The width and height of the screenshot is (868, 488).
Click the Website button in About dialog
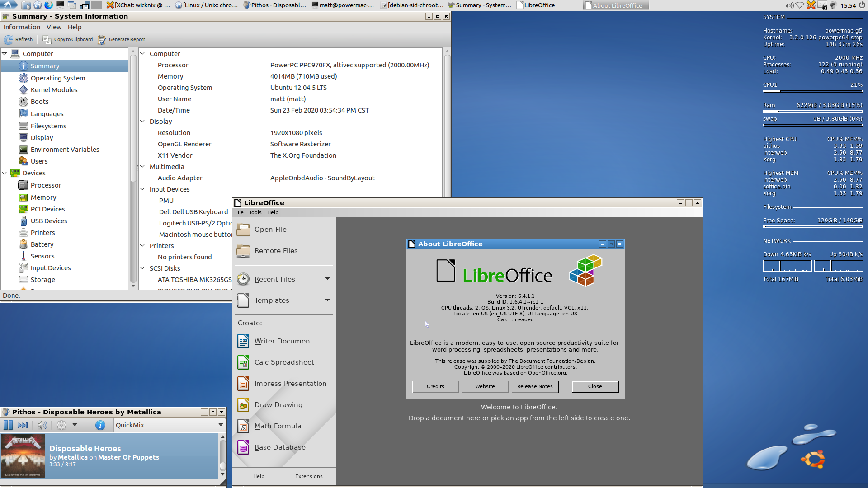[x=485, y=387]
